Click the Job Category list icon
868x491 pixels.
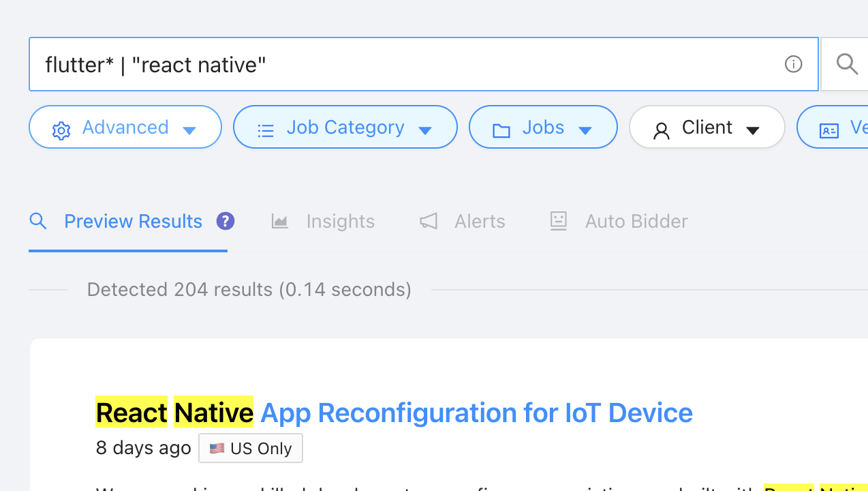coord(266,130)
